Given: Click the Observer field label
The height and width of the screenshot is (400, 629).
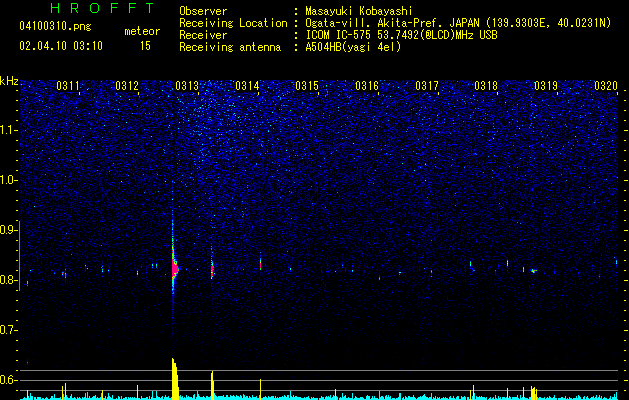Looking at the screenshot, I should point(203,11).
